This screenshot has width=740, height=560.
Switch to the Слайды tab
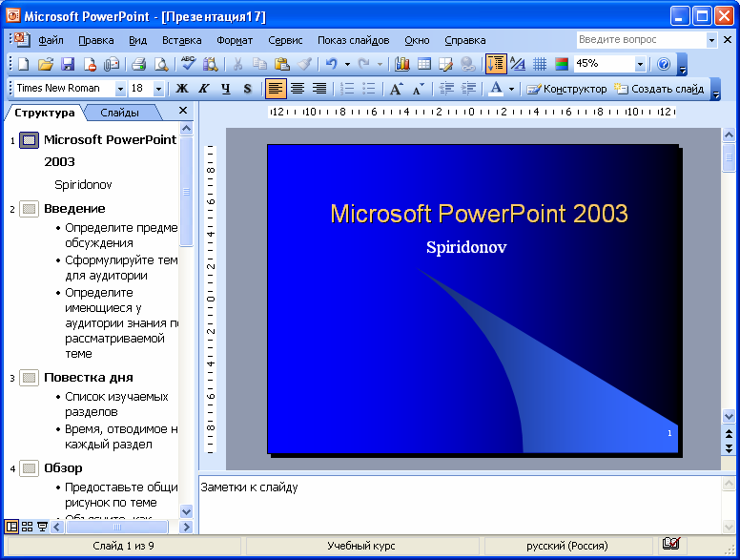pos(119,113)
